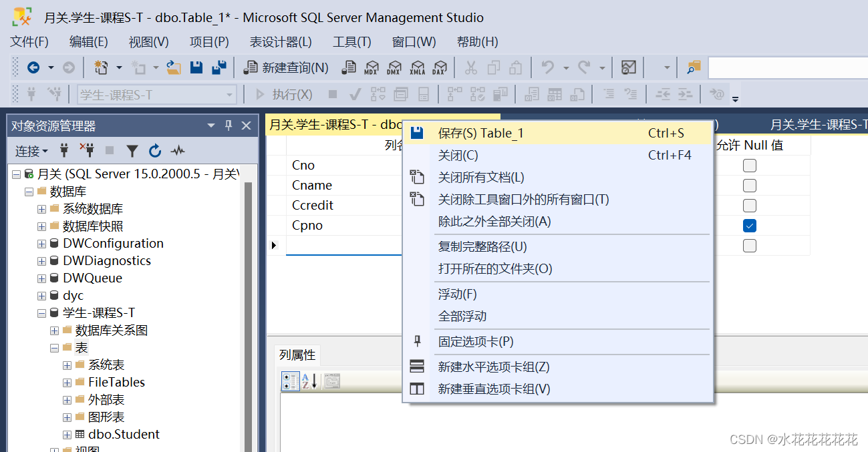Open the 表设计器(L) menu

(x=281, y=42)
